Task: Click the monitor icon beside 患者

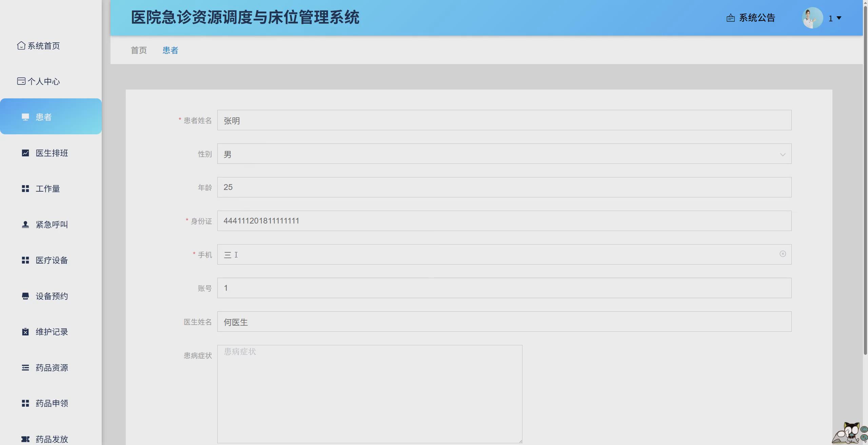Action: click(25, 117)
